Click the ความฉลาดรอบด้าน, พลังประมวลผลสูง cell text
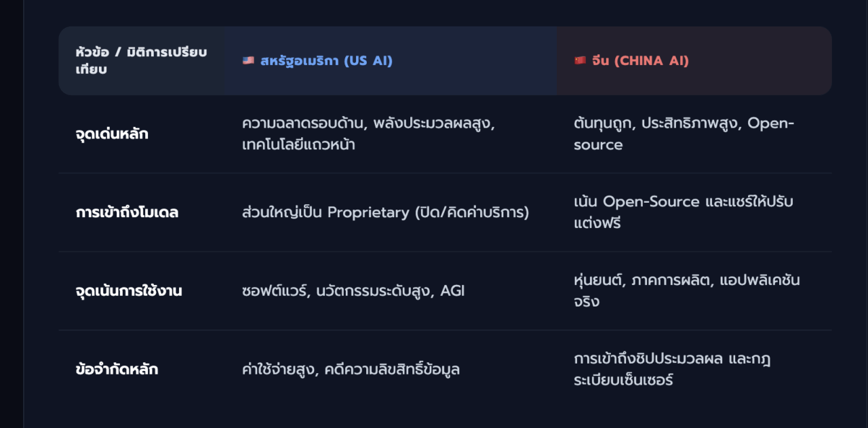Image resolution: width=868 pixels, height=428 pixels. point(368,124)
